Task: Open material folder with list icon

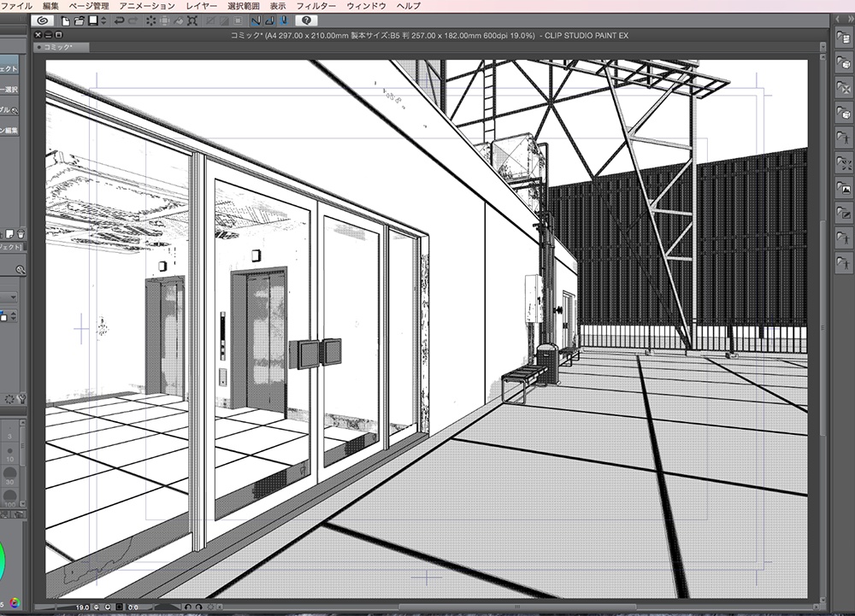Action: tap(844, 38)
